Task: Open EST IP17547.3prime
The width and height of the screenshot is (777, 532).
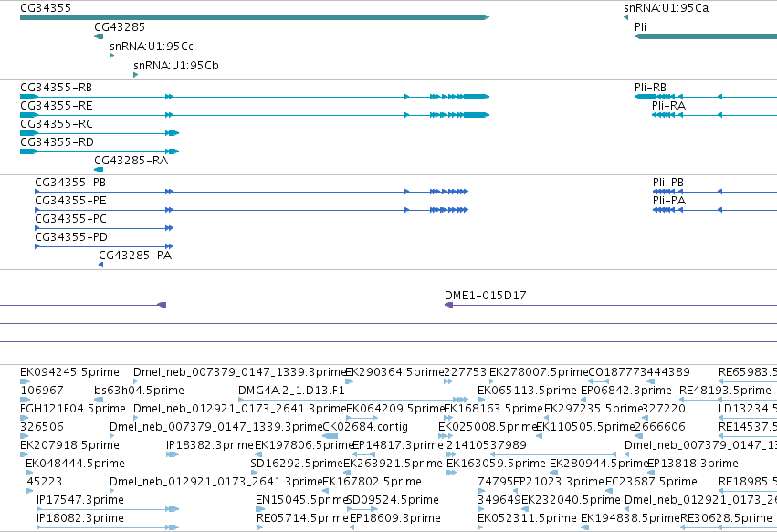Action: [x=80, y=500]
